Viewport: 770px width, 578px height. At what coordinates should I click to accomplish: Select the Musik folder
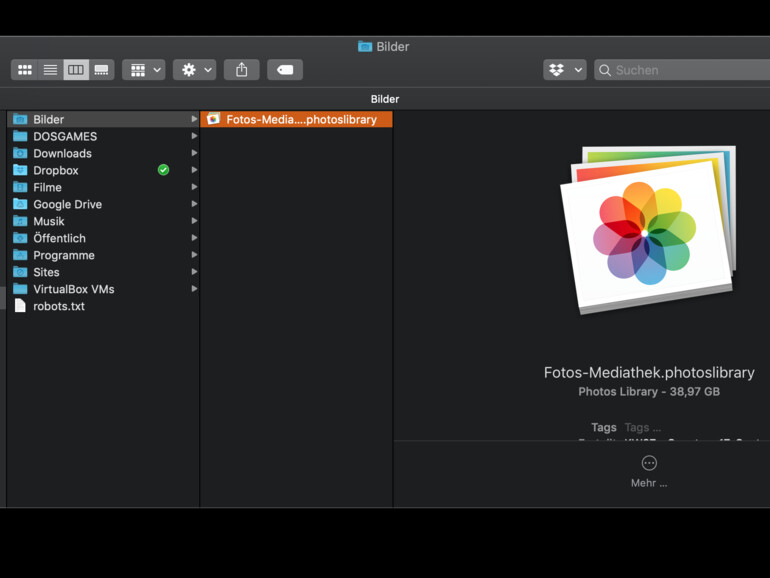103,221
